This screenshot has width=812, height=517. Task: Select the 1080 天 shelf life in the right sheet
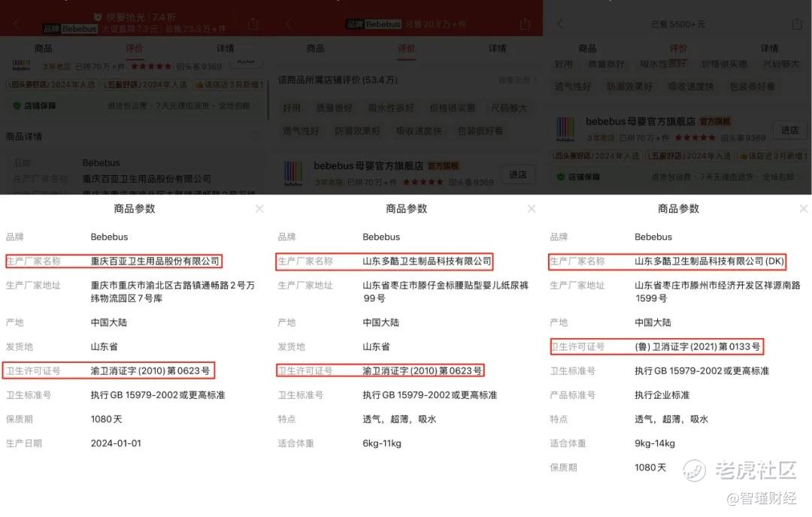tap(650, 468)
